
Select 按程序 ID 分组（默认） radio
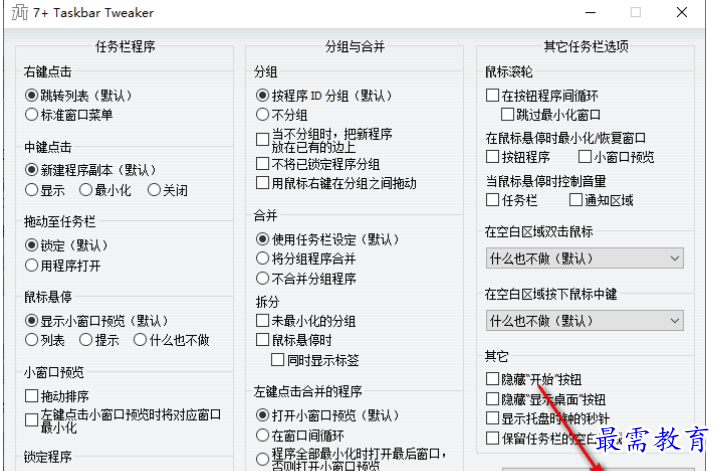[x=262, y=96]
